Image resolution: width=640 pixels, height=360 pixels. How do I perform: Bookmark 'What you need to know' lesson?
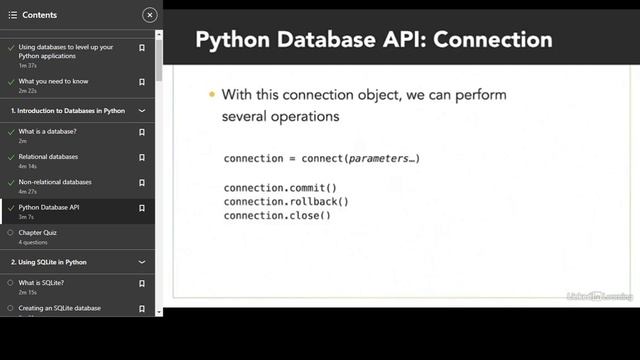click(142, 82)
